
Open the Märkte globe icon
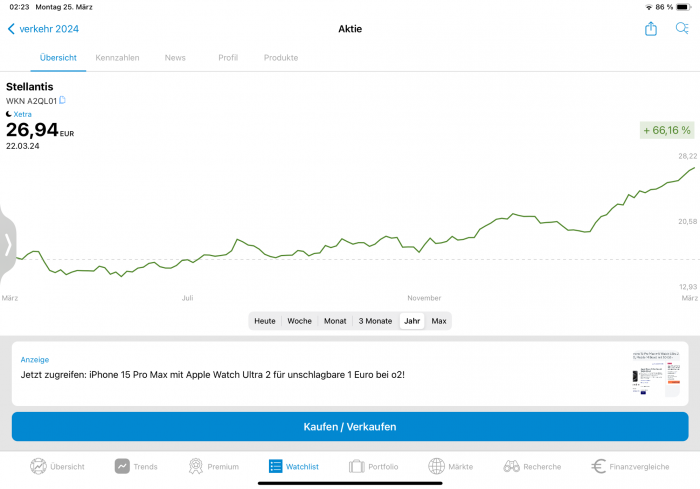[x=436, y=466]
